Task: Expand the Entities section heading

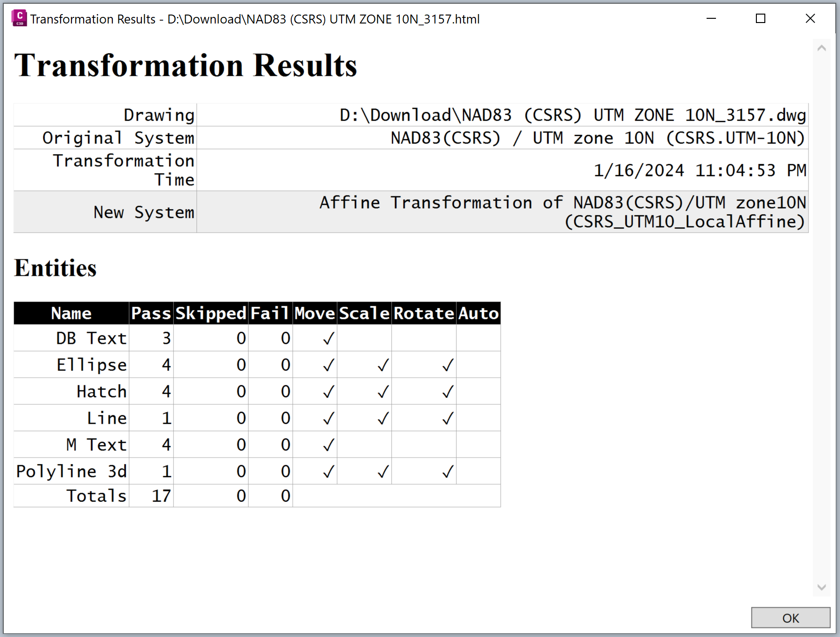Action: tap(55, 268)
